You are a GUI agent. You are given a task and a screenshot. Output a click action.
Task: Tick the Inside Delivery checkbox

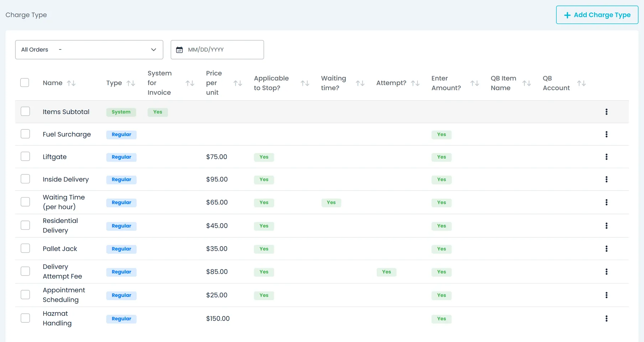[25, 179]
